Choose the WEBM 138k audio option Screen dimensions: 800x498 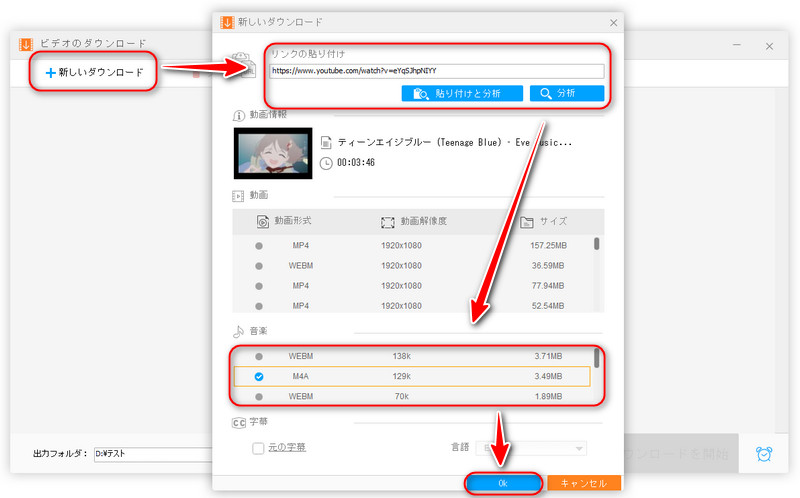(x=259, y=356)
